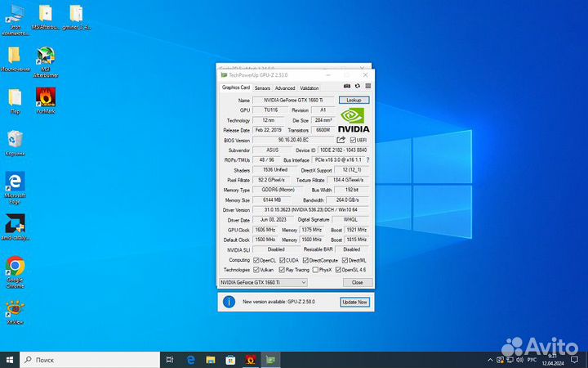This screenshot has width=588, height=368.
Task: Toggle the Vulkan checkbox
Action: (256, 270)
